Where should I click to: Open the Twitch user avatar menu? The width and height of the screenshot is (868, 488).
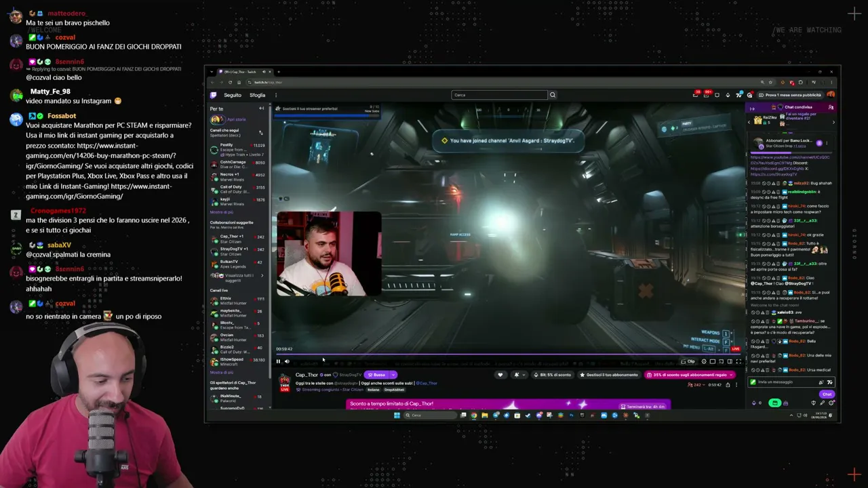(831, 95)
